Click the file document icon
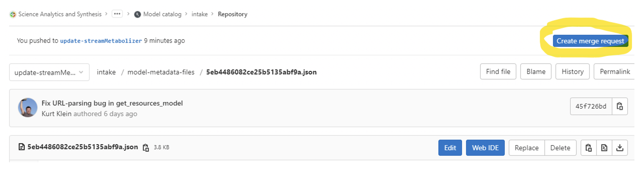 (21, 147)
